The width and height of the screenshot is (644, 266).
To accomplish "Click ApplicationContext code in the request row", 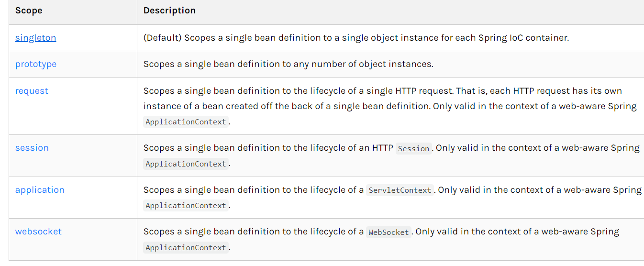I will [x=186, y=122].
